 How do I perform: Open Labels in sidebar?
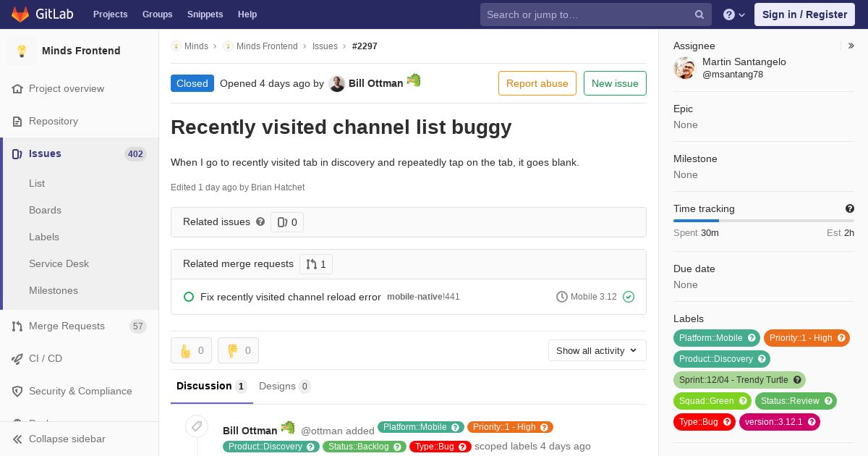click(x=44, y=237)
